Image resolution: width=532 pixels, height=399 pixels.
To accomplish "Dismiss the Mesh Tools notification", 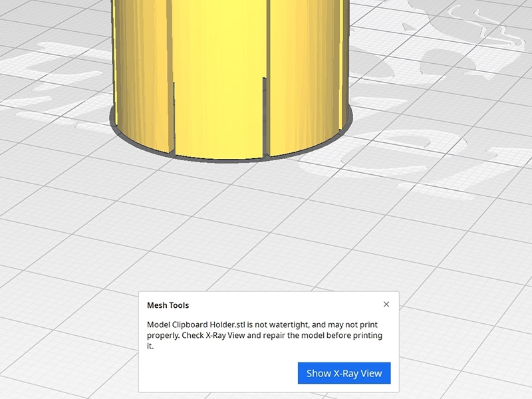I will [386, 305].
